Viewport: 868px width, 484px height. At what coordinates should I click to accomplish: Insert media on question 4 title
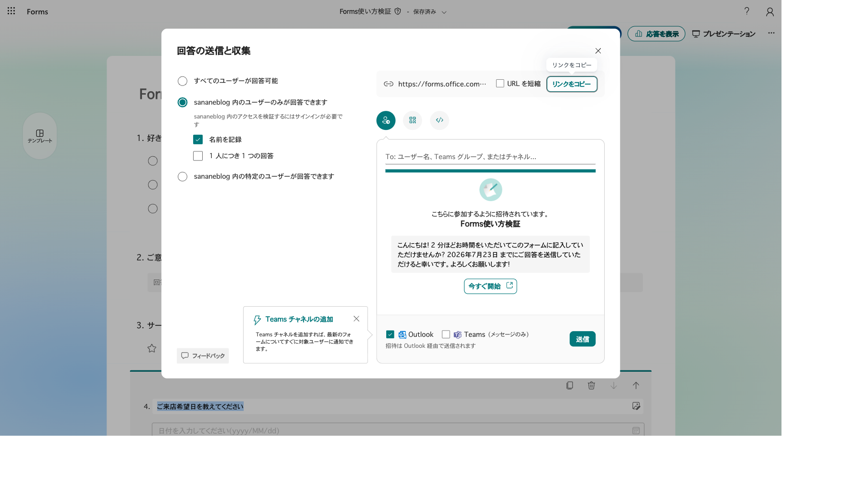click(x=636, y=406)
